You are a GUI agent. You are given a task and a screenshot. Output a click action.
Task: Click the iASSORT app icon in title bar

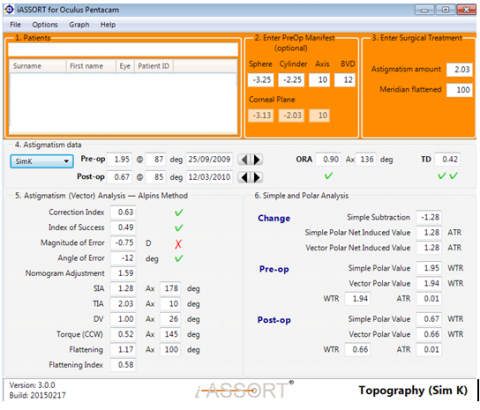tap(10, 10)
